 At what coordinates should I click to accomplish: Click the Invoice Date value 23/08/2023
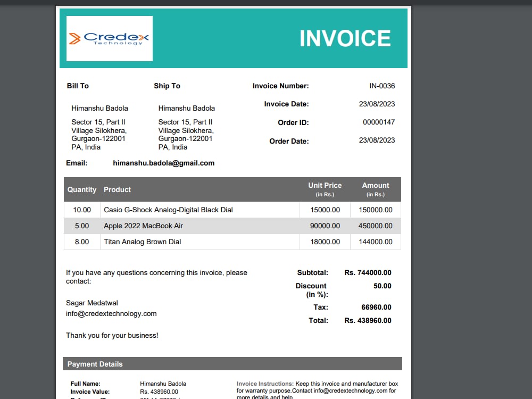coord(377,104)
